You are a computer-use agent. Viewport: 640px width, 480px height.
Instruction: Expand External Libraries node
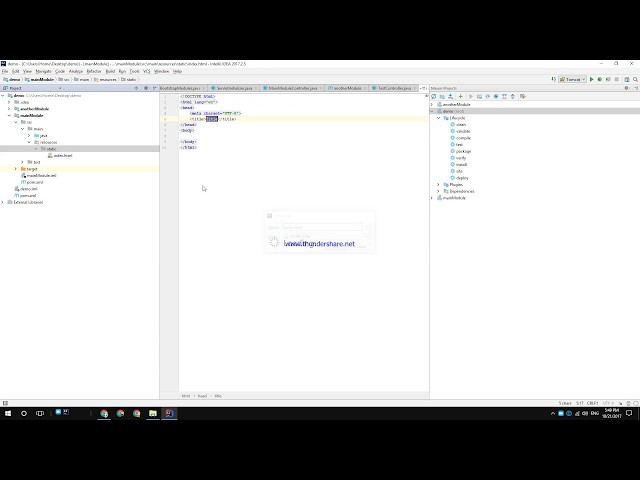click(3, 202)
